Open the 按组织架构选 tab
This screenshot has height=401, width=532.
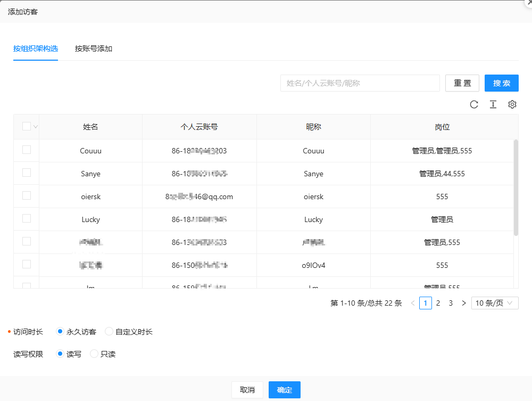coord(36,49)
